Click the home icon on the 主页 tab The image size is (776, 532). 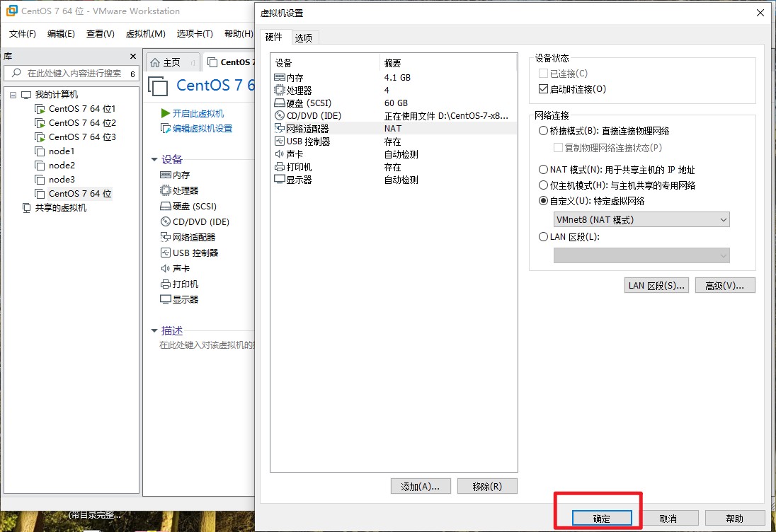tap(155, 62)
